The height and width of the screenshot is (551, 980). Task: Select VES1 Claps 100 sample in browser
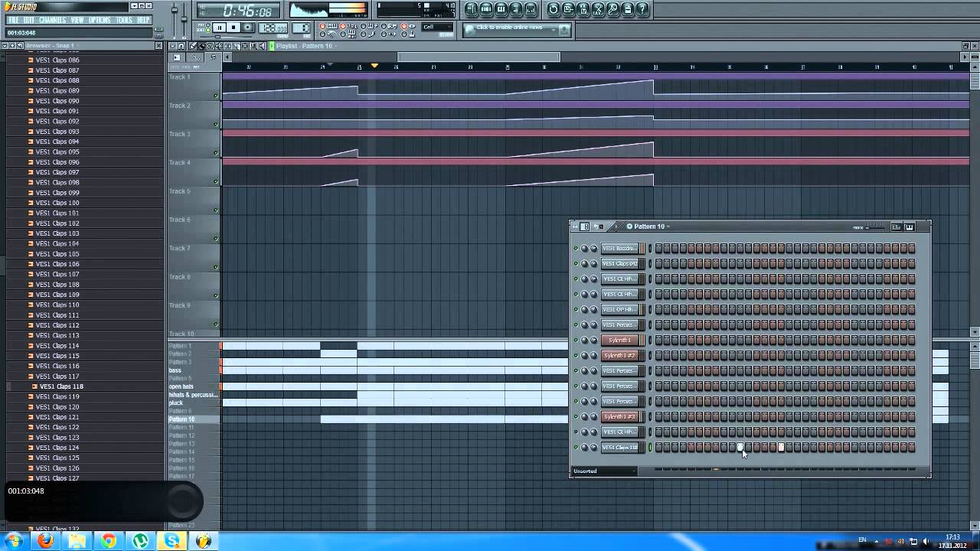click(57, 203)
